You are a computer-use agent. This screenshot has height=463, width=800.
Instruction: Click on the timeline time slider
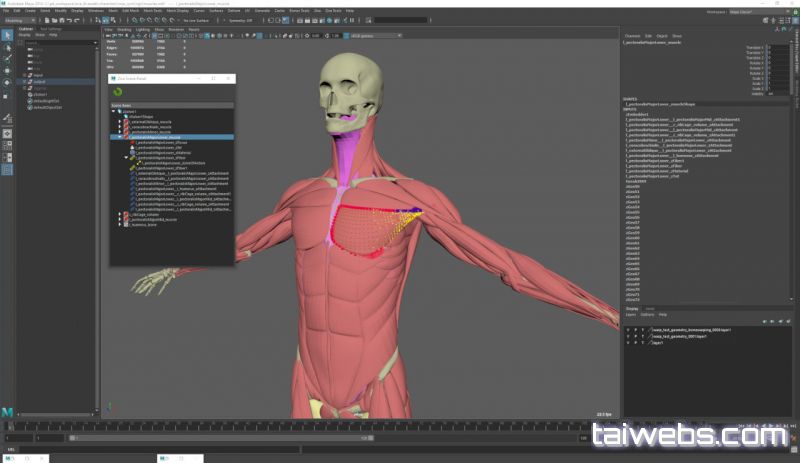click(x=300, y=426)
